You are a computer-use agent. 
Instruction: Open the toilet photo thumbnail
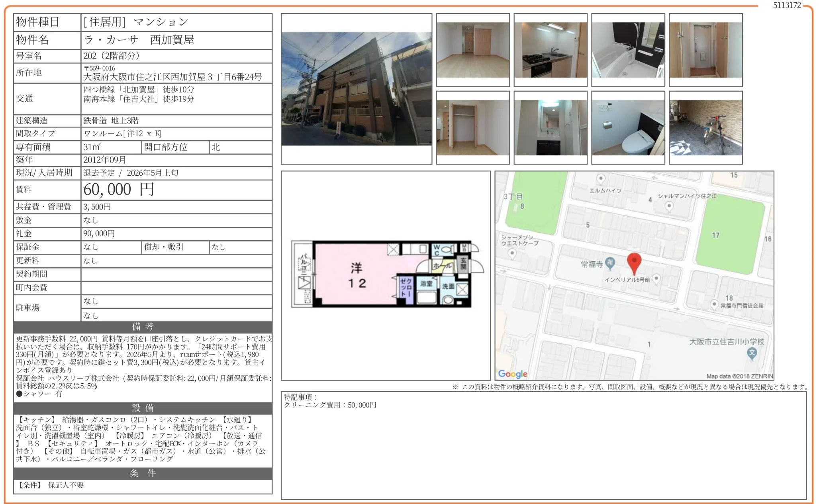tap(628, 127)
